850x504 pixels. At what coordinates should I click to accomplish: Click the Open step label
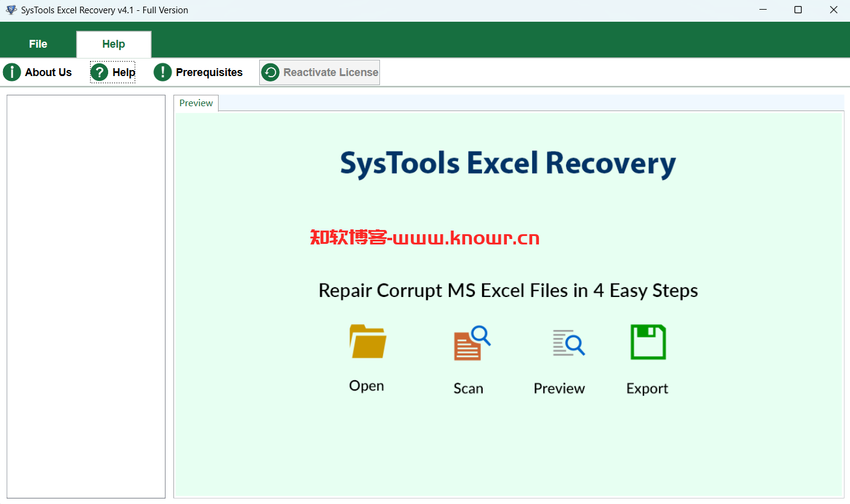(x=367, y=386)
